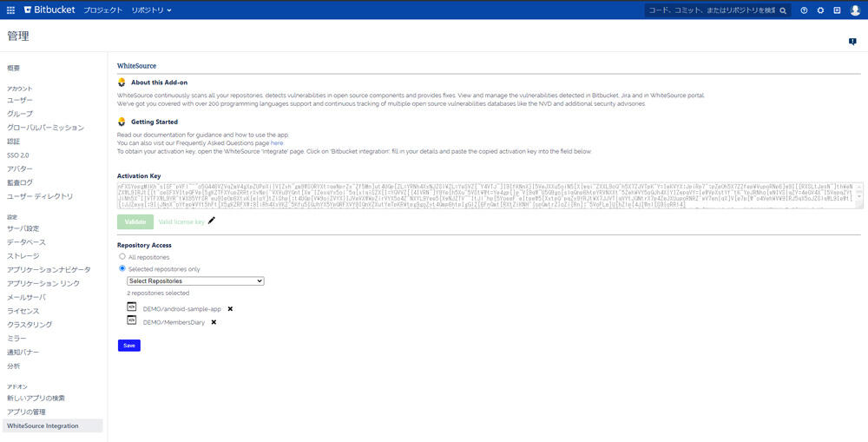Open 概要 in the sidebar
The height and width of the screenshot is (442, 868).
click(x=13, y=68)
